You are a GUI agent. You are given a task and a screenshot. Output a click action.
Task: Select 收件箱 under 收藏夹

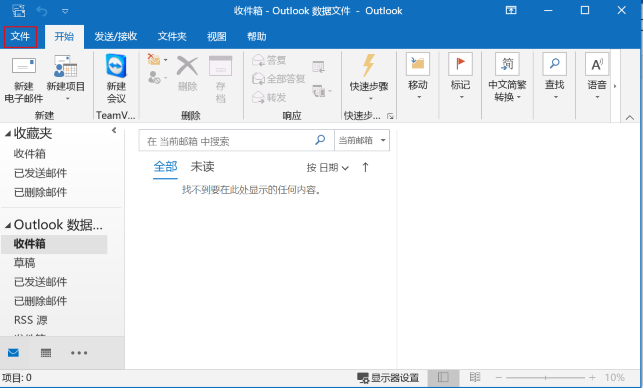click(x=30, y=154)
